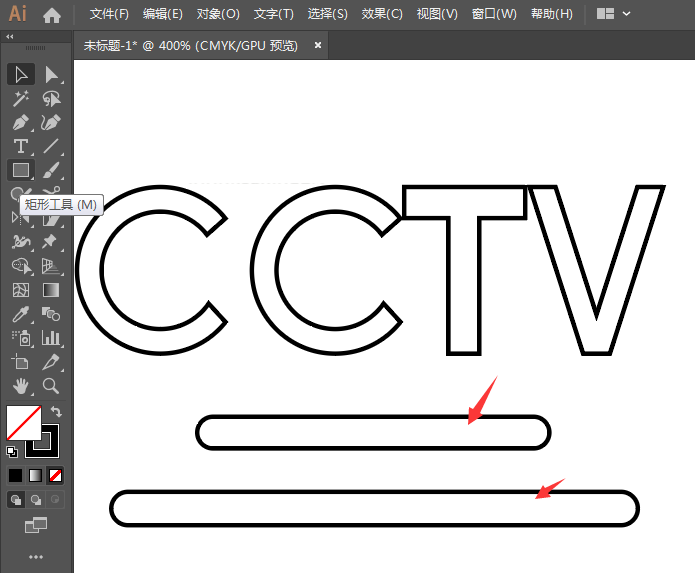Open the 帮助(H) menu
The width and height of the screenshot is (695, 573).
[x=552, y=14]
